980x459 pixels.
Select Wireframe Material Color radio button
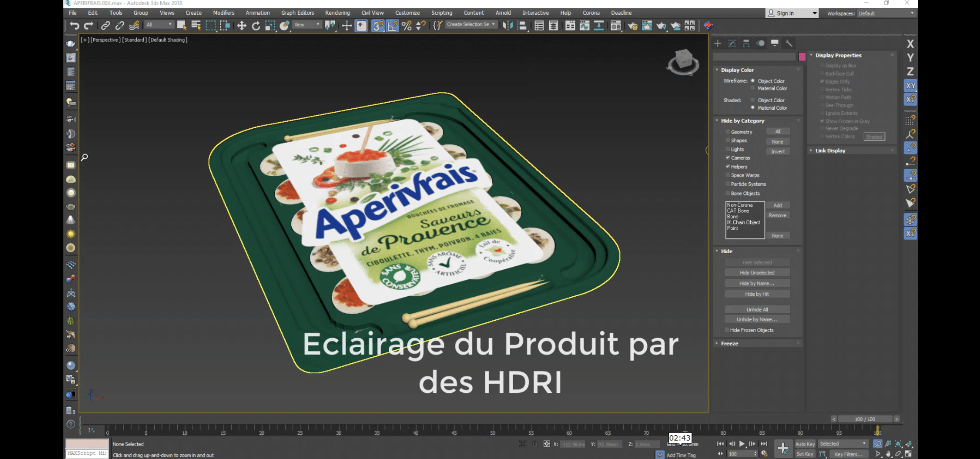pyautogui.click(x=753, y=88)
